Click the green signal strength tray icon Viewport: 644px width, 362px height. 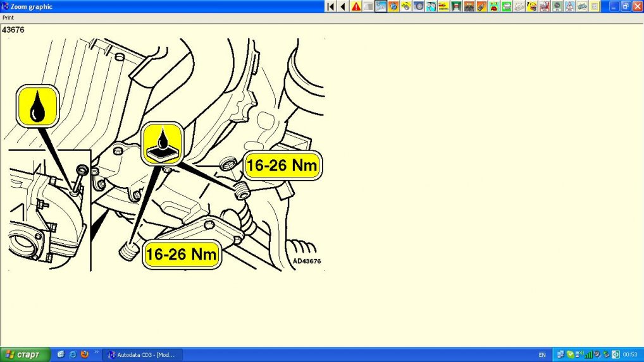589,354
